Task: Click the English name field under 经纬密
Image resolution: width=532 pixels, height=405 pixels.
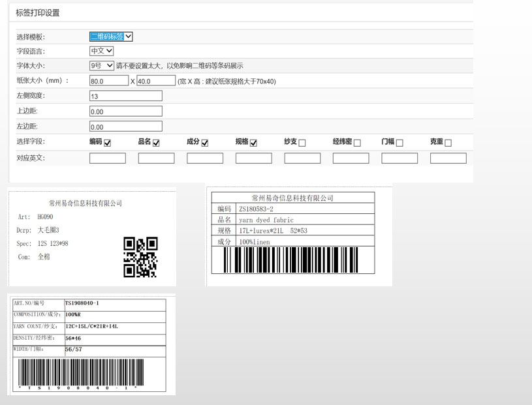Action: coord(351,158)
